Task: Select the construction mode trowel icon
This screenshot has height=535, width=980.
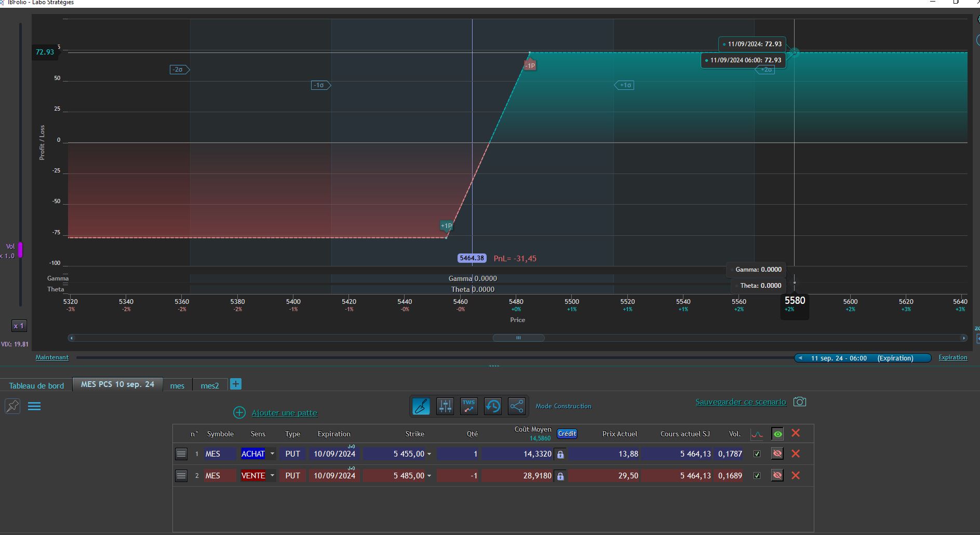Action: [421, 406]
